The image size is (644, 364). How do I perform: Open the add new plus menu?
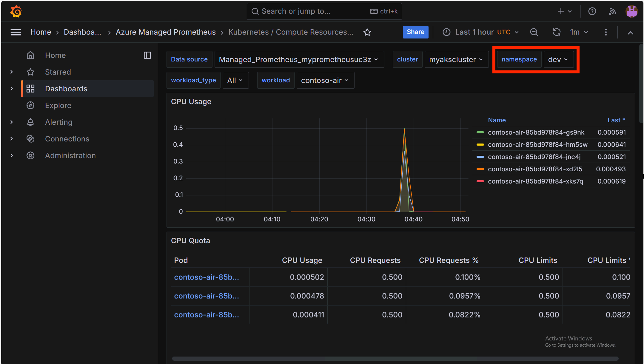[564, 11]
